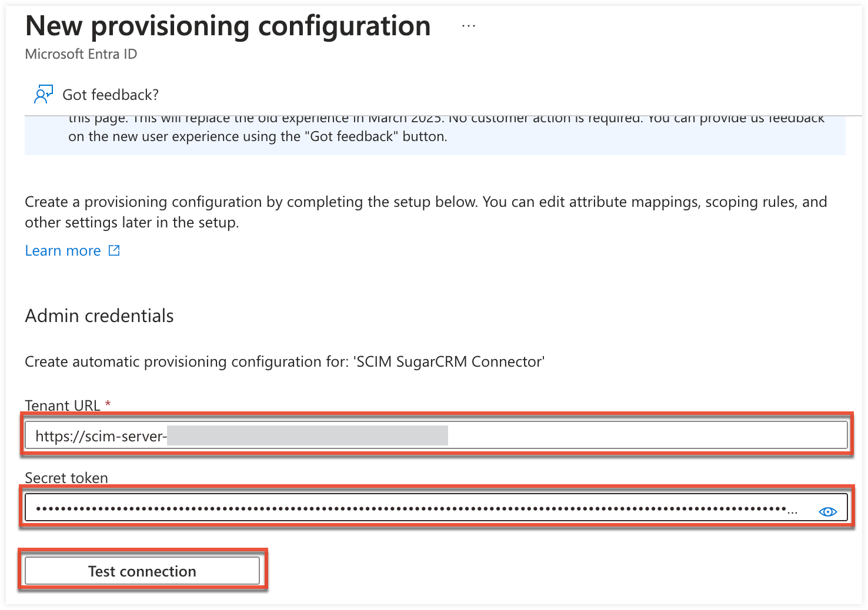Select the eye reveal icon at the field's right edge
This screenshot has width=868, height=610.
click(827, 511)
